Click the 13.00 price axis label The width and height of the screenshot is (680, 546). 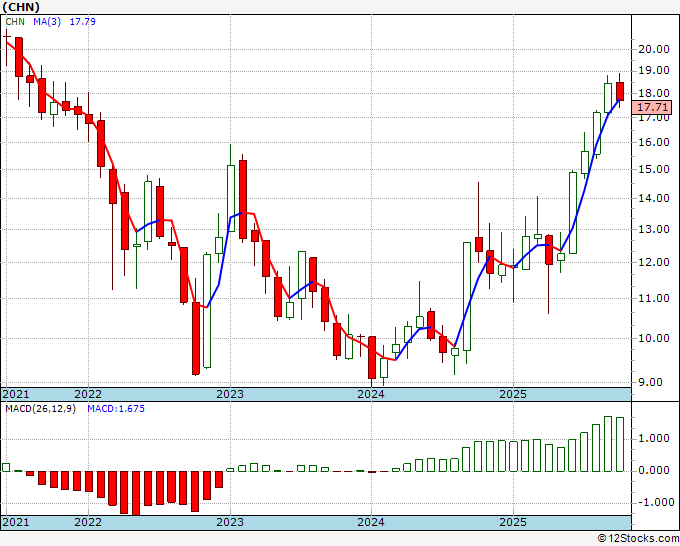click(x=654, y=229)
